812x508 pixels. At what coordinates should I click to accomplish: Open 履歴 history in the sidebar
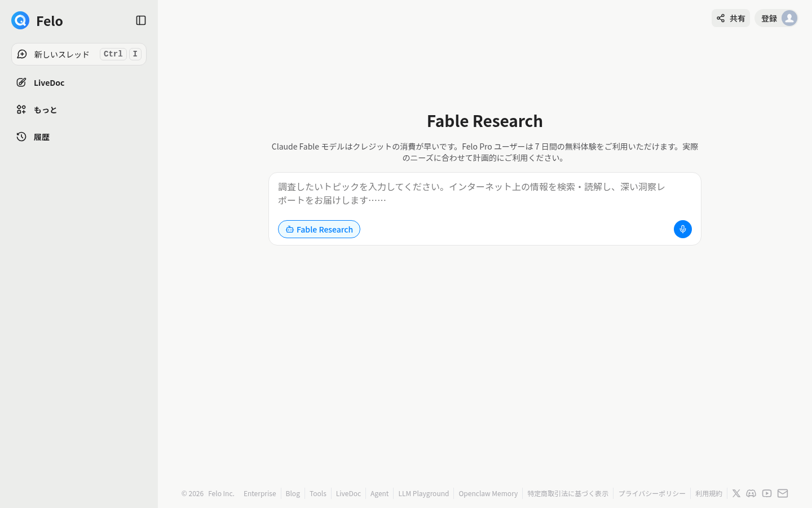(x=79, y=137)
